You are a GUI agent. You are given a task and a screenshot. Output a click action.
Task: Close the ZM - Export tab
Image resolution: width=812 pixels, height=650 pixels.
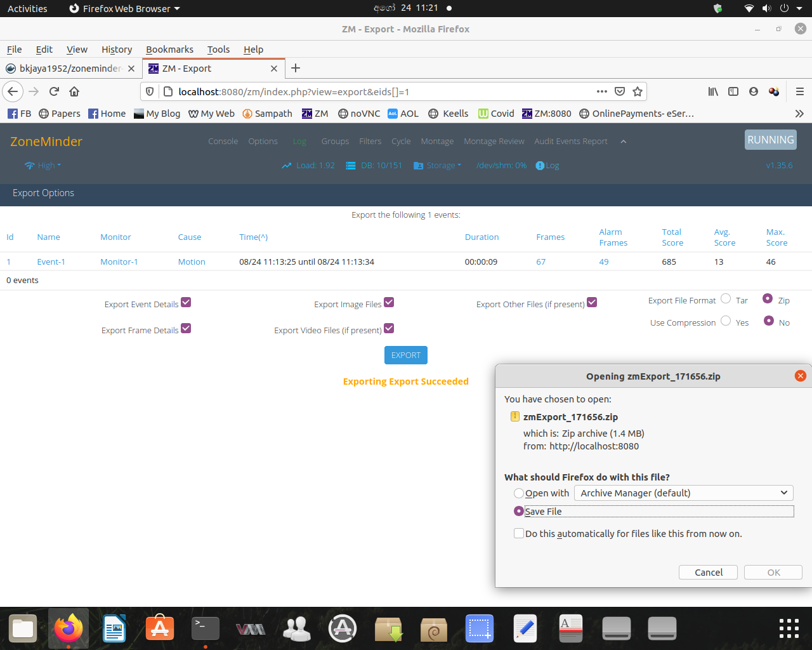click(274, 69)
